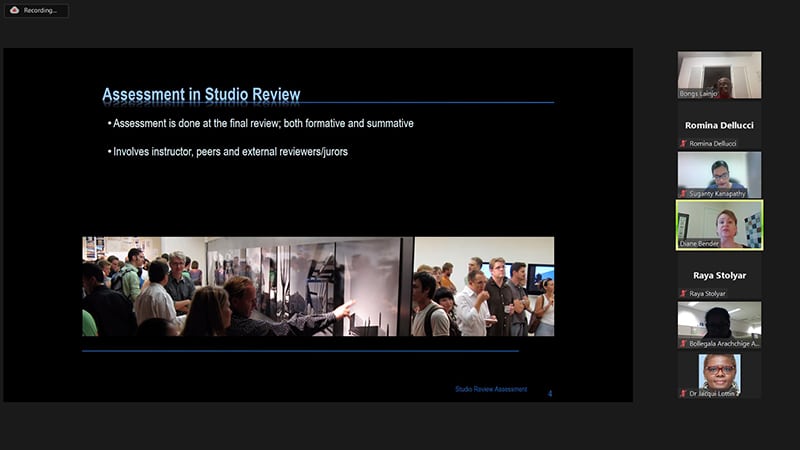Click Suganty Kanapathy's muted microphone icon
Viewport: 800px width, 450px height.
click(683, 193)
